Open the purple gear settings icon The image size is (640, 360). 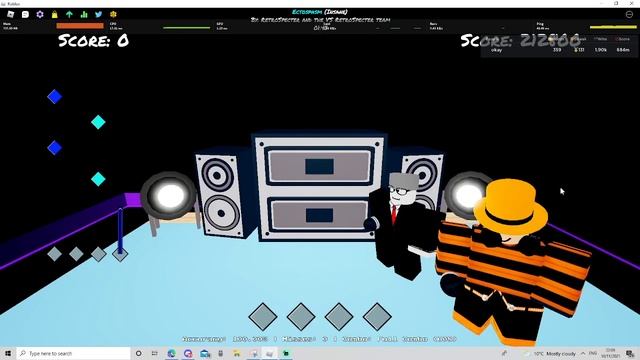tap(40, 14)
